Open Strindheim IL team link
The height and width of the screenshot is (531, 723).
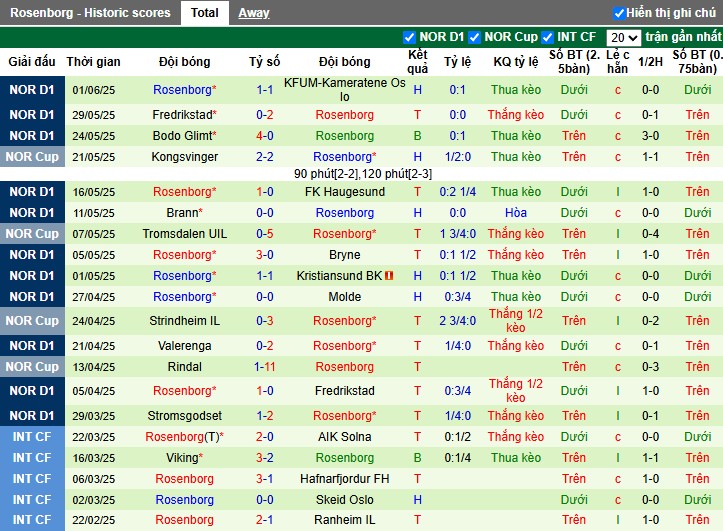[x=184, y=321]
